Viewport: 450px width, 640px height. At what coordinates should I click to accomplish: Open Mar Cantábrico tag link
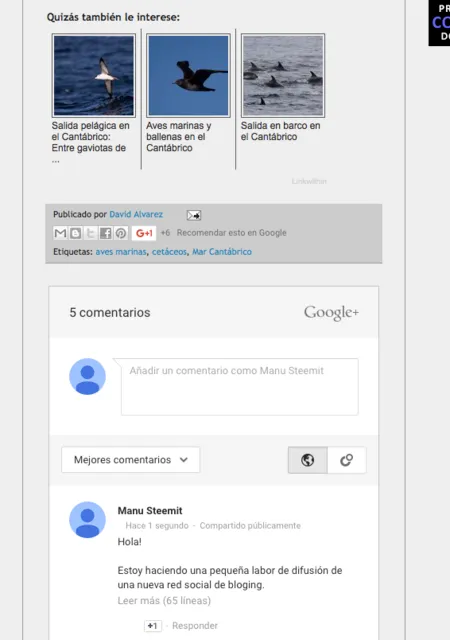[222, 252]
